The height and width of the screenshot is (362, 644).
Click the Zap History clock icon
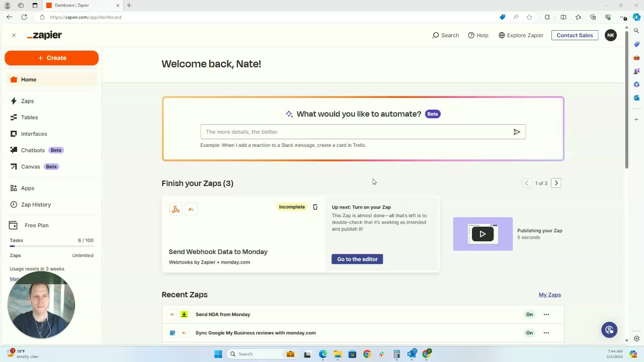click(x=14, y=205)
